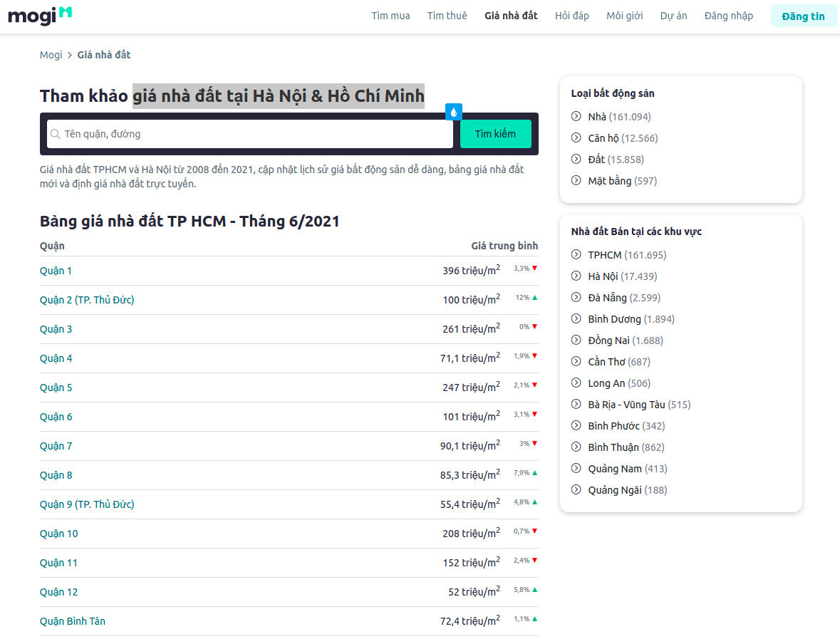The height and width of the screenshot is (639, 840).
Task: Open the Quận 8 price link
Action: click(x=56, y=475)
